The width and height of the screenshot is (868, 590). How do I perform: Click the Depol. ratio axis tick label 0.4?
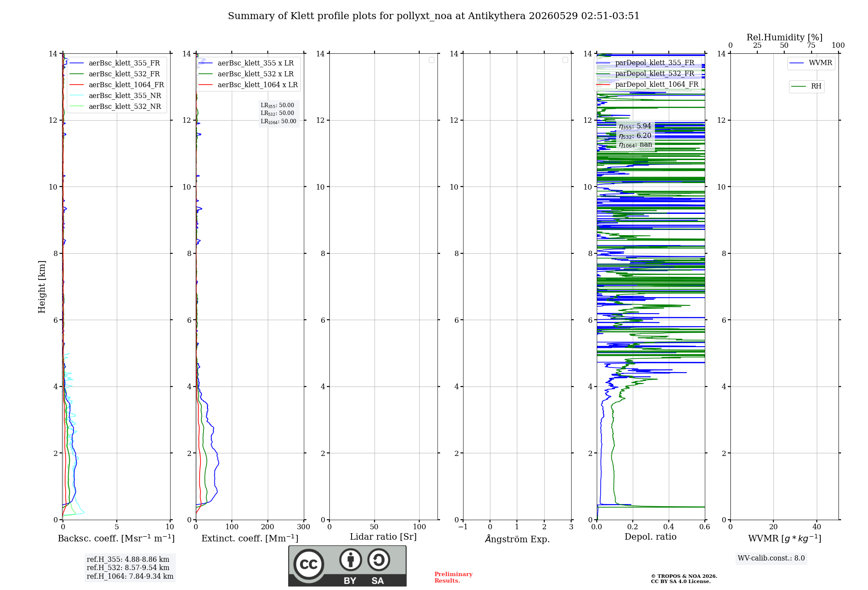pos(669,527)
